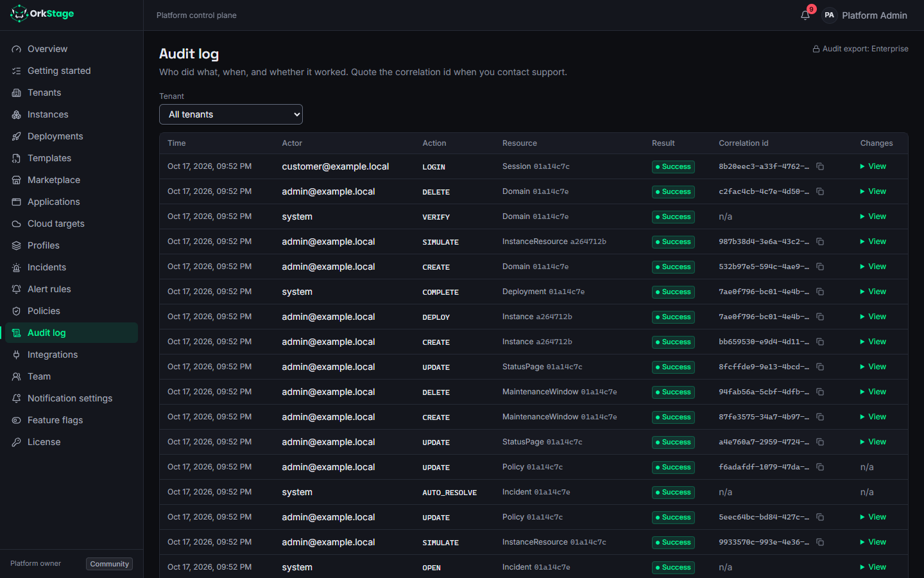Copy correlation id starting 5eec64bc
The height and width of the screenshot is (578, 924).
(820, 517)
